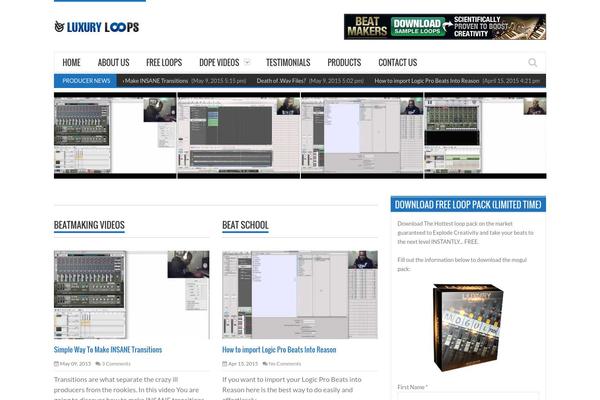Open the 3 Comments link
This screenshot has width=600, height=400.
click(116, 364)
